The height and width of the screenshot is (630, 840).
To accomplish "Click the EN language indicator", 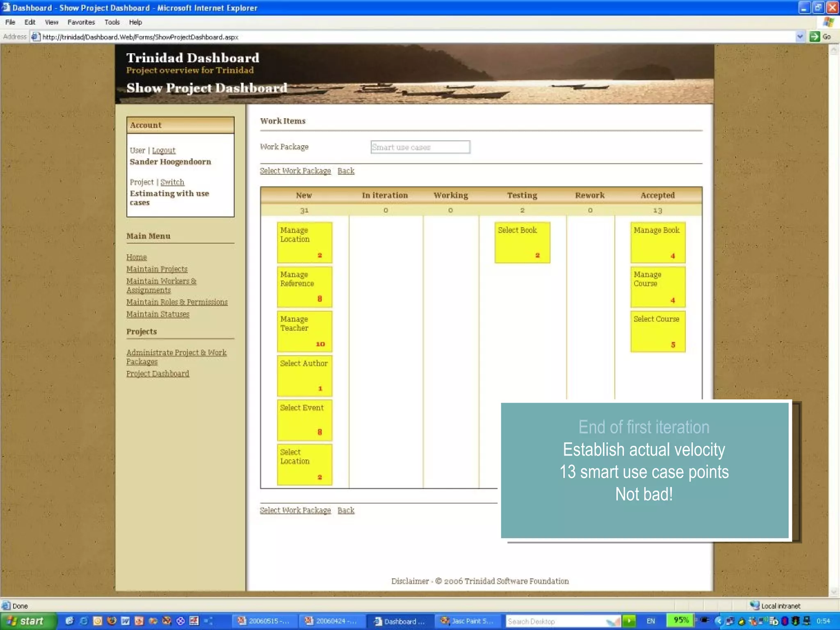I will (651, 621).
